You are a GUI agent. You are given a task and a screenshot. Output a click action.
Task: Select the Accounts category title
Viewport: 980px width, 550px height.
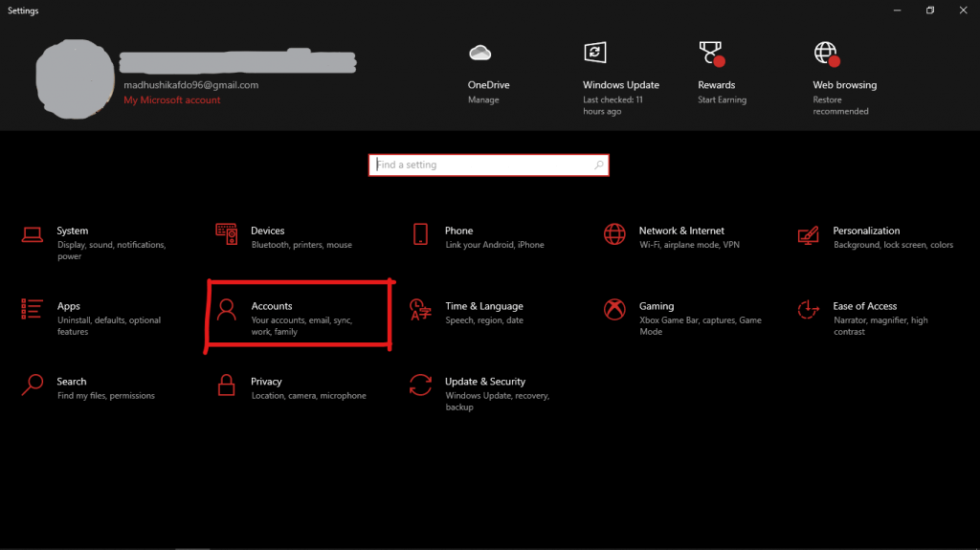(x=272, y=306)
